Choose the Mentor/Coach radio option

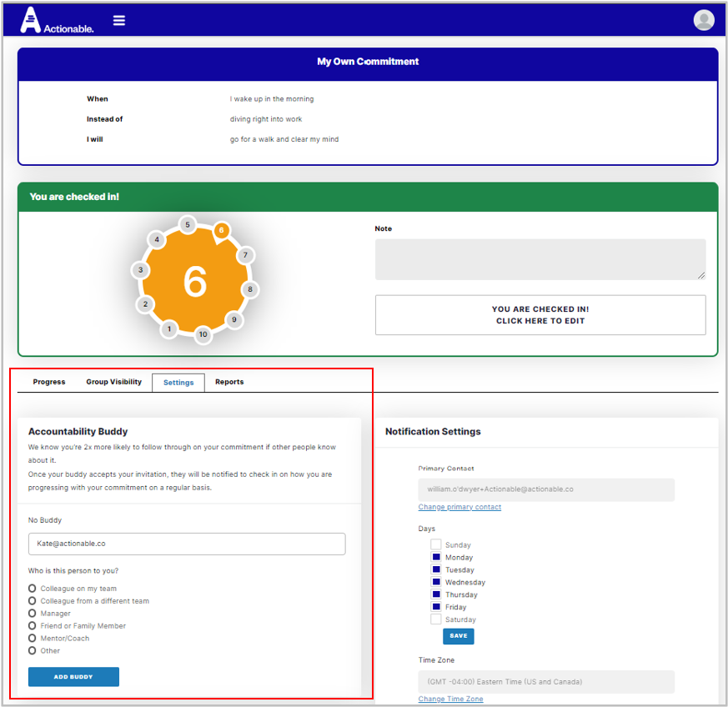pyautogui.click(x=33, y=639)
